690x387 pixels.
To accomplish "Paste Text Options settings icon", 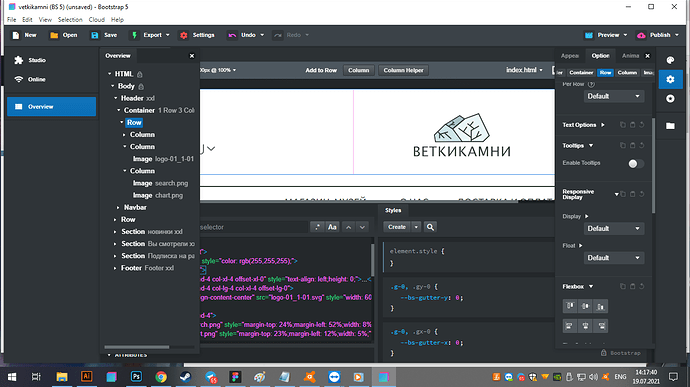I will (632, 125).
